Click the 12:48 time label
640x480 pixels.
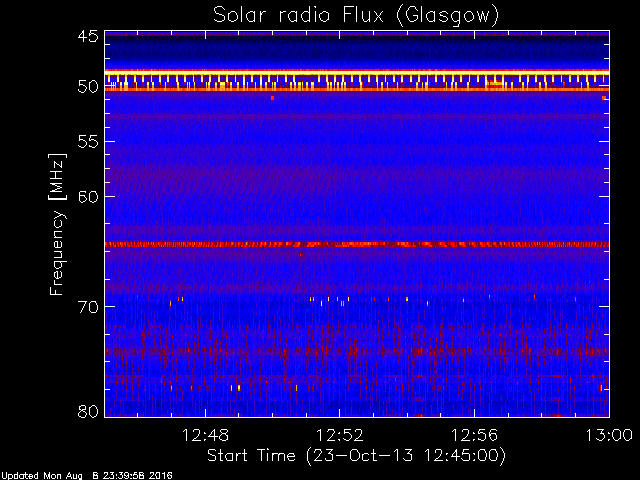click(x=205, y=435)
